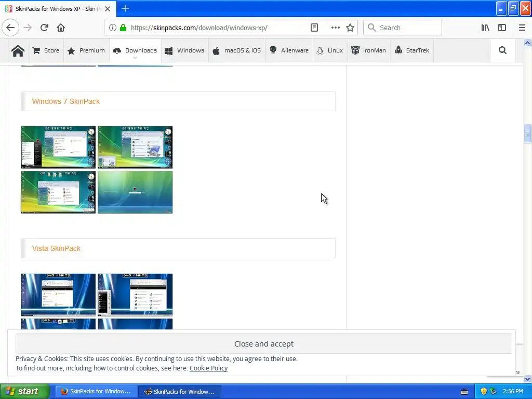Open the StarTrek menu item

(412, 50)
